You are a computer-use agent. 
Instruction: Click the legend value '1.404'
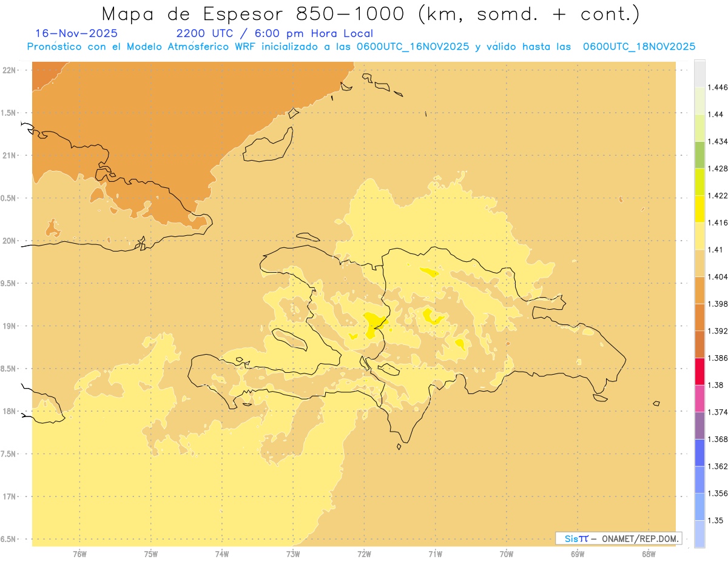pos(718,277)
